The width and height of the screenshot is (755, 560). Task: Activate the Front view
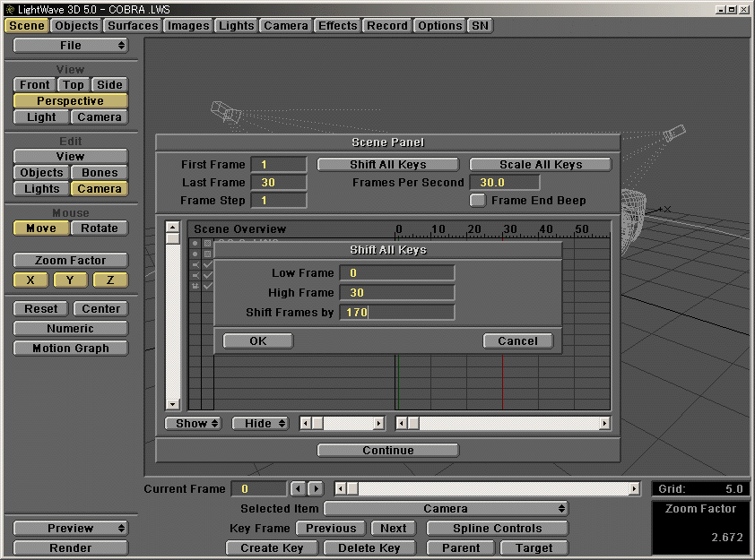(33, 84)
